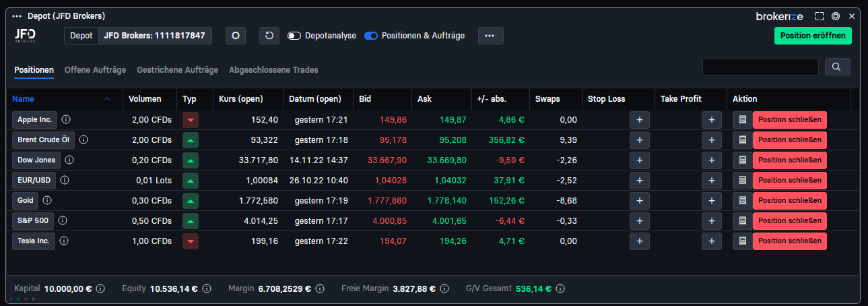Show info for Brent Crude Öl position
Viewport: 868px width, 306px height.
[x=82, y=140]
